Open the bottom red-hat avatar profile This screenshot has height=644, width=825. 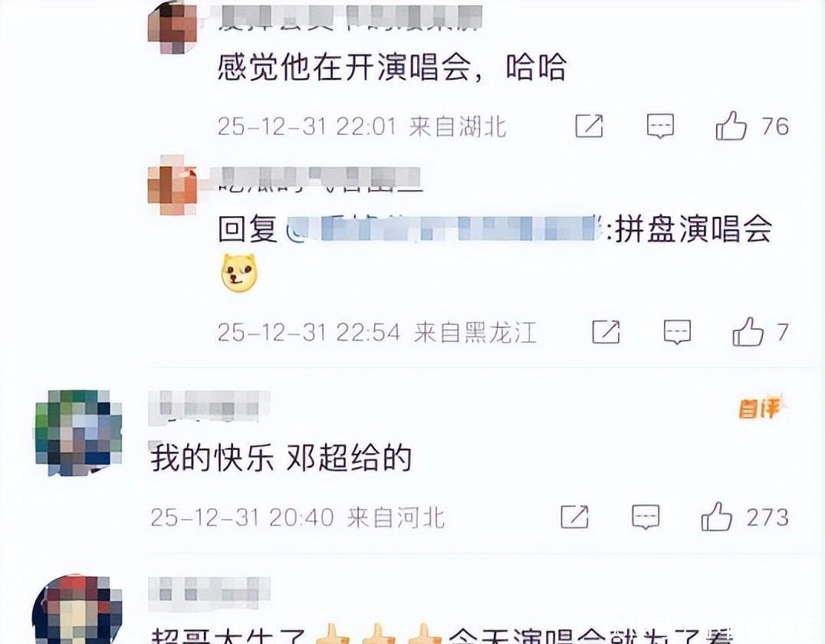point(77,609)
